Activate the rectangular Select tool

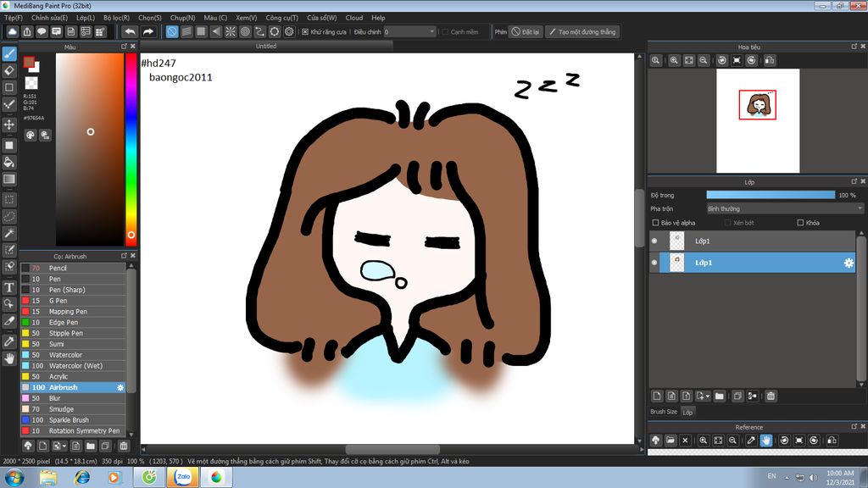(9, 199)
